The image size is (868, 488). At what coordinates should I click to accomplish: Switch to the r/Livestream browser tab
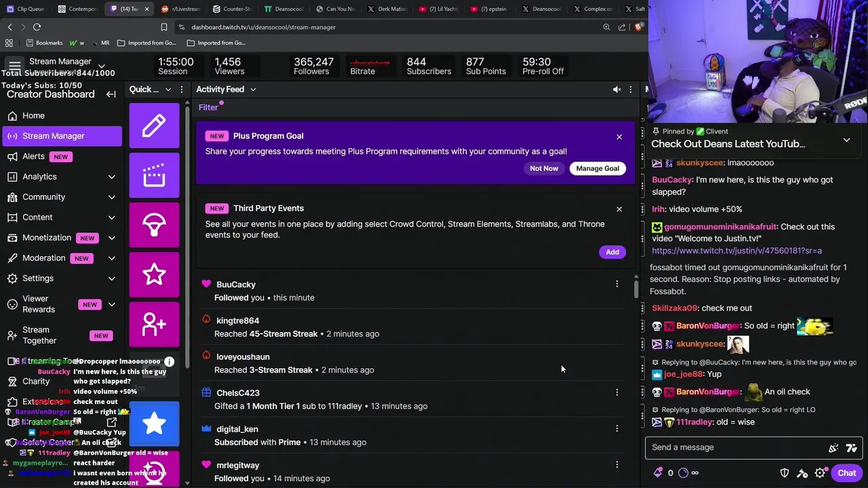181,9
